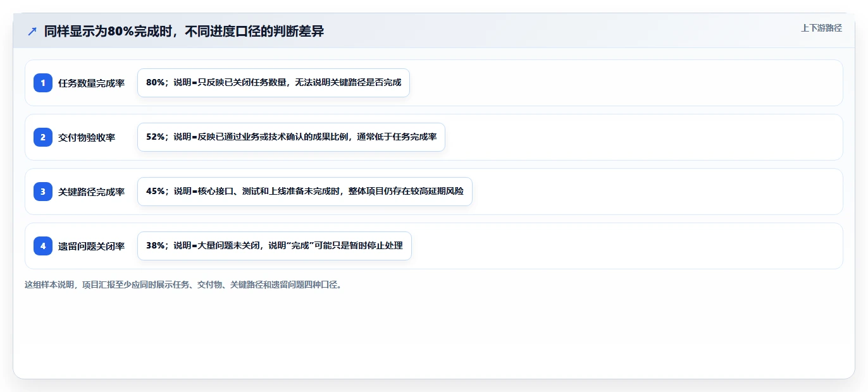Click step number badge 3
Screen dimensions: 868x392
point(43,192)
